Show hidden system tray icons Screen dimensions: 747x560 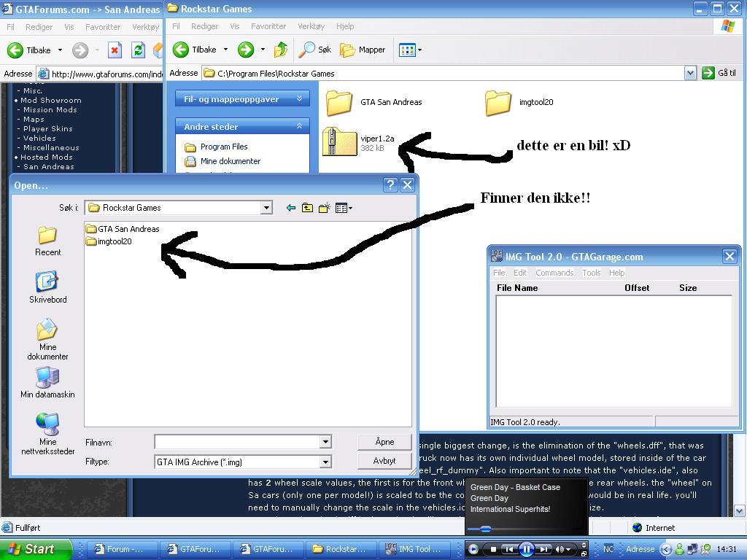pyautogui.click(x=667, y=550)
